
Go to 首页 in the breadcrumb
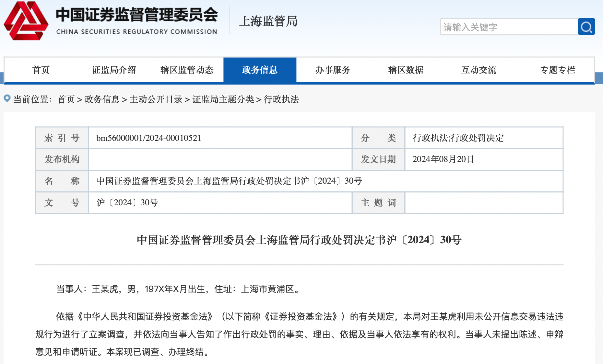coord(66,99)
